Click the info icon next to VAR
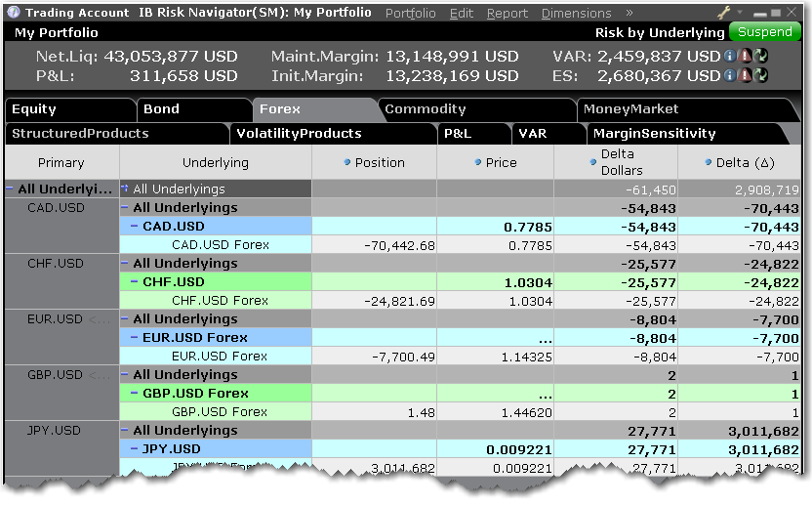 (729, 56)
